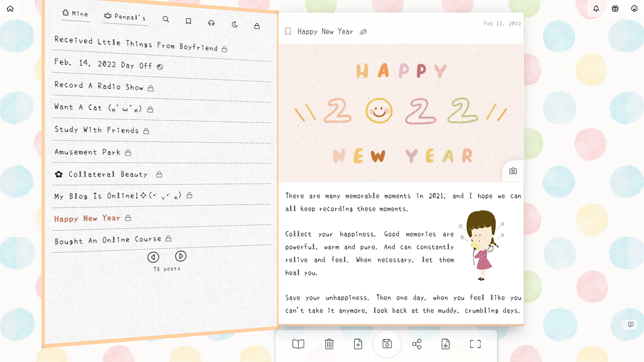
Task: Open the smiley profile icon
Action: pyautogui.click(x=634, y=8)
